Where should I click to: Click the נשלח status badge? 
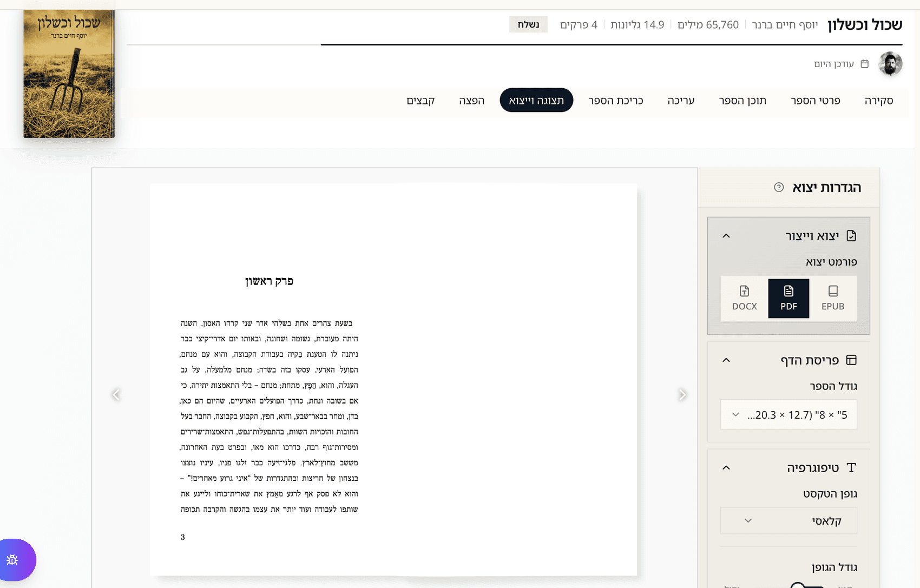pos(528,24)
